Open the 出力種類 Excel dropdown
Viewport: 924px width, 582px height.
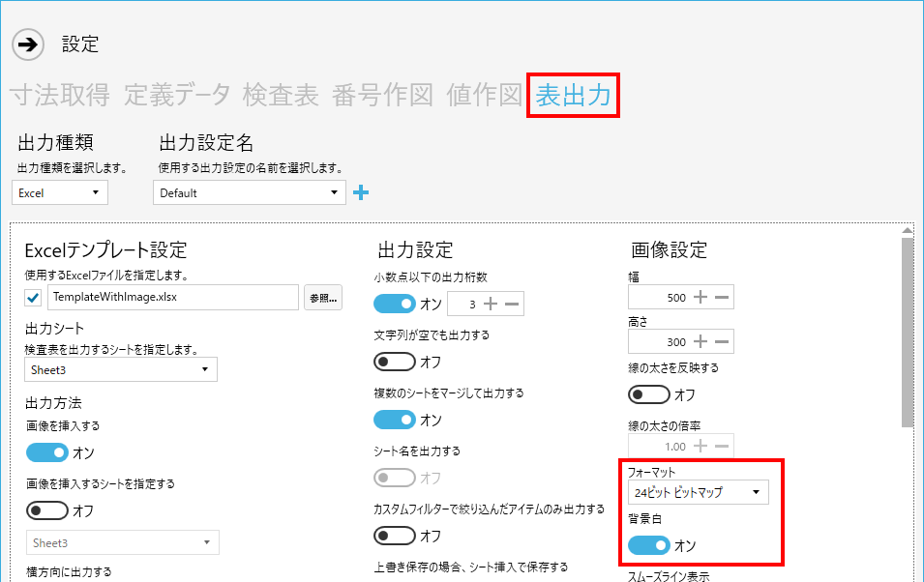click(x=60, y=192)
